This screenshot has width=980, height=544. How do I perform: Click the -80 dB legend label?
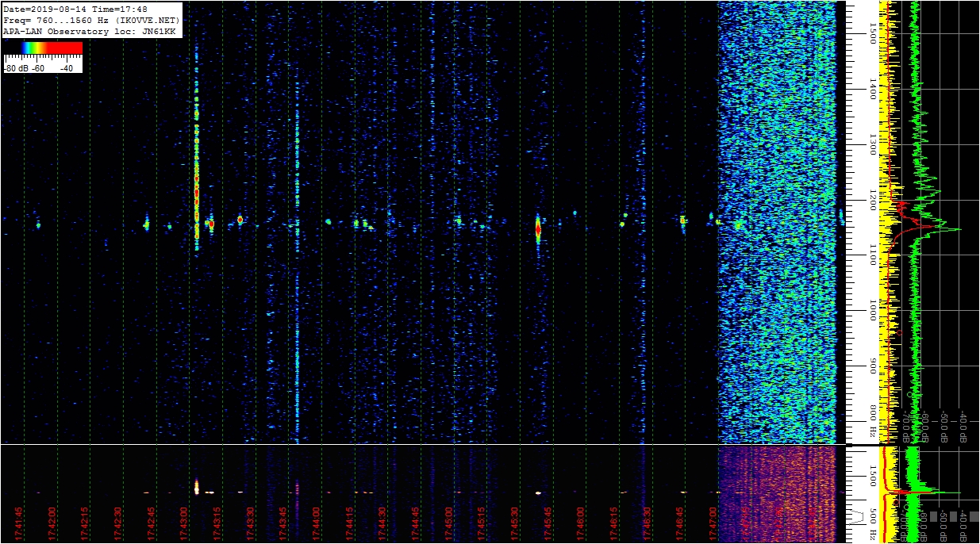[17, 68]
